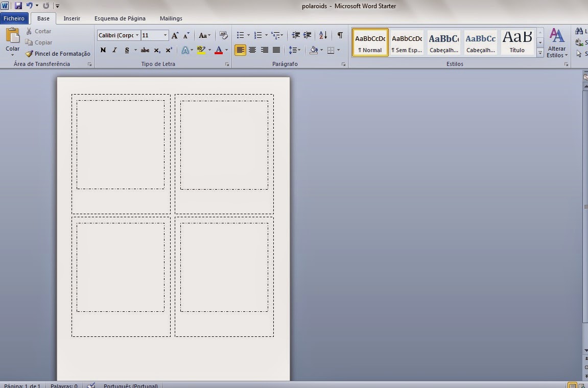The image size is (588, 388).
Task: Click the Undo arrow icon
Action: pos(29,6)
